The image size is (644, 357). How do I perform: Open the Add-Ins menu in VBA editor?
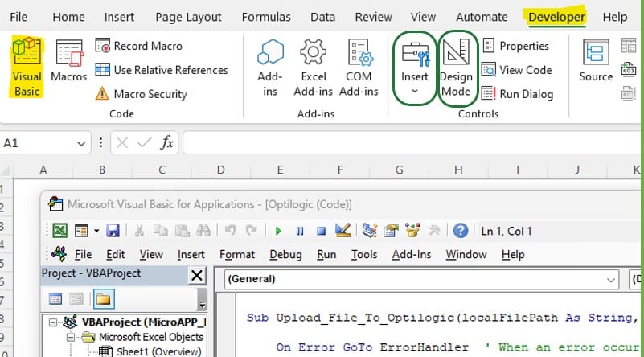coord(412,255)
